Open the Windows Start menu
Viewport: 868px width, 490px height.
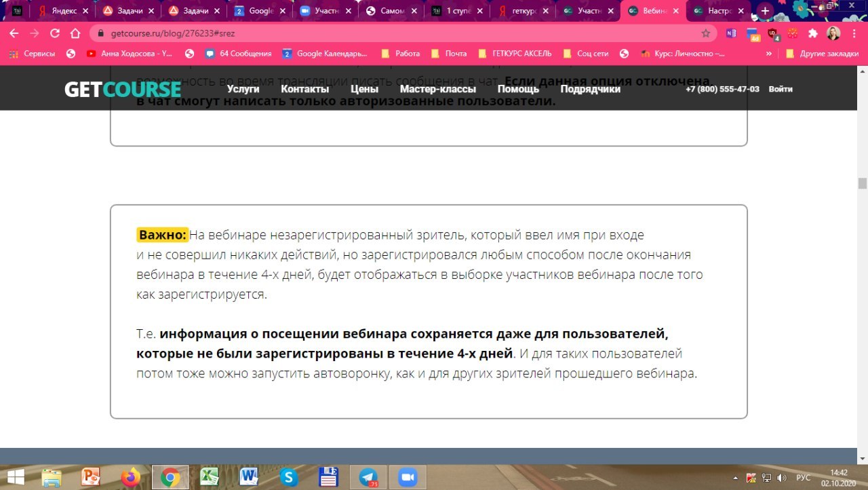pyautogui.click(x=16, y=476)
